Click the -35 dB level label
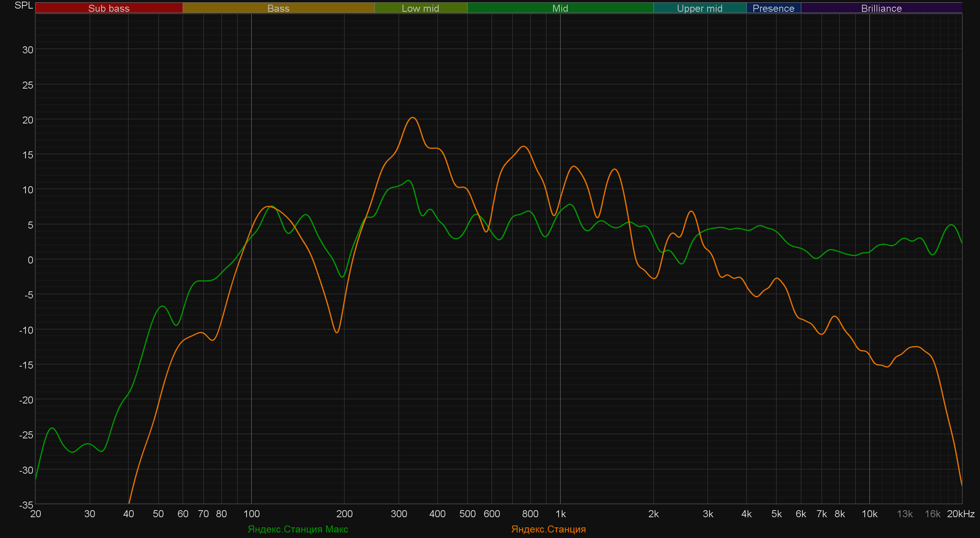 [x=26, y=505]
